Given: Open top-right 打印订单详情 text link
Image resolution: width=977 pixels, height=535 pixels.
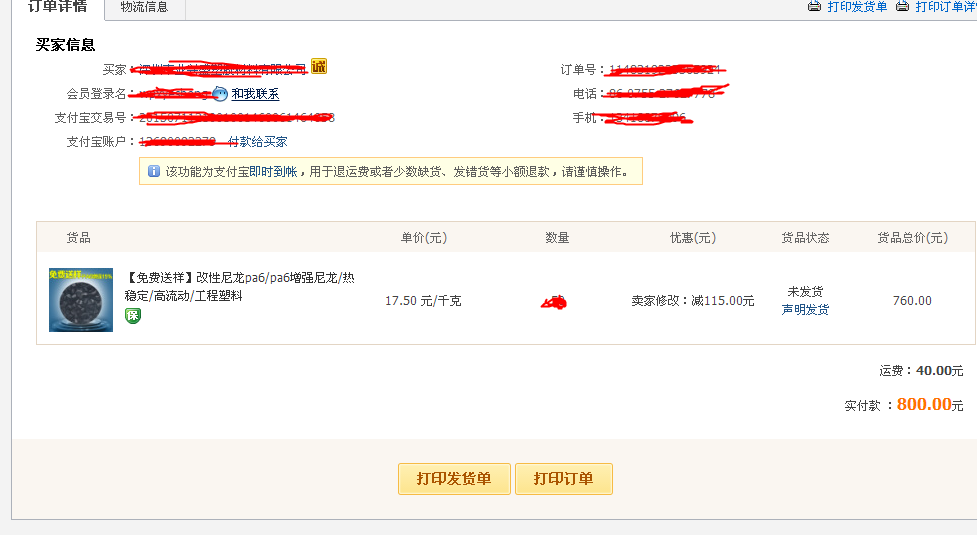Looking at the screenshot, I should click(x=945, y=7).
